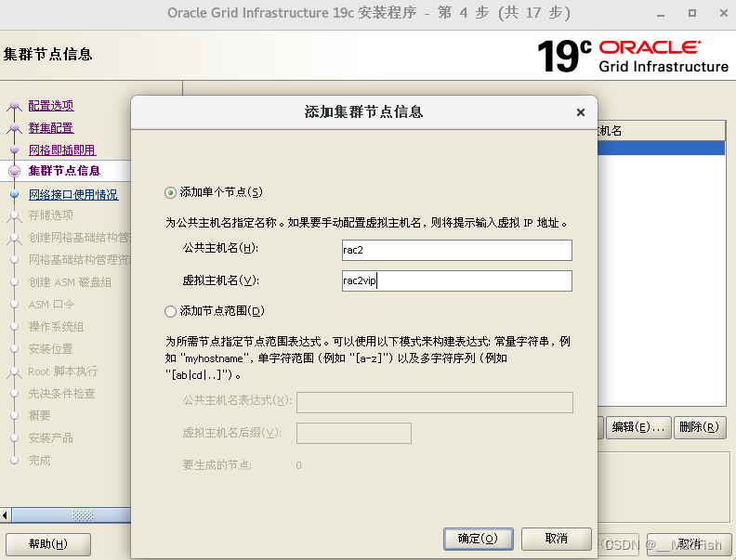Select the 集群节点信息 current step
This screenshot has width=736, height=560.
[64, 171]
